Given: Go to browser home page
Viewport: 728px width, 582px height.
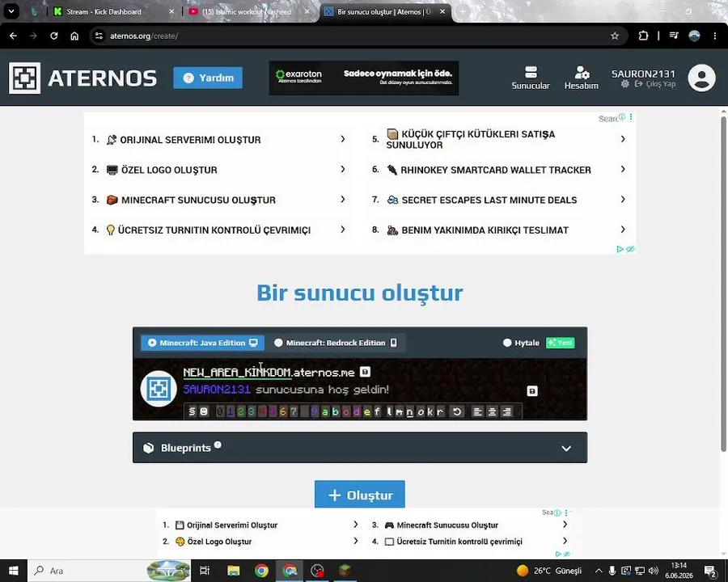Looking at the screenshot, I should tap(74, 36).
